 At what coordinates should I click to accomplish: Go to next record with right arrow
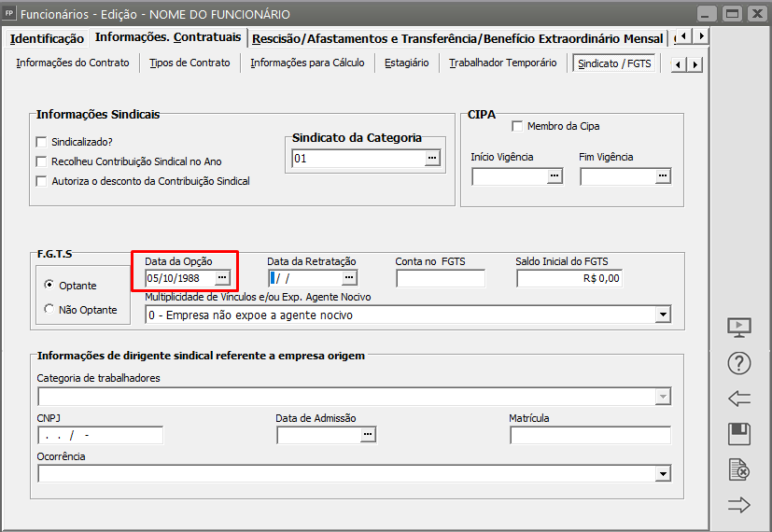tap(739, 505)
